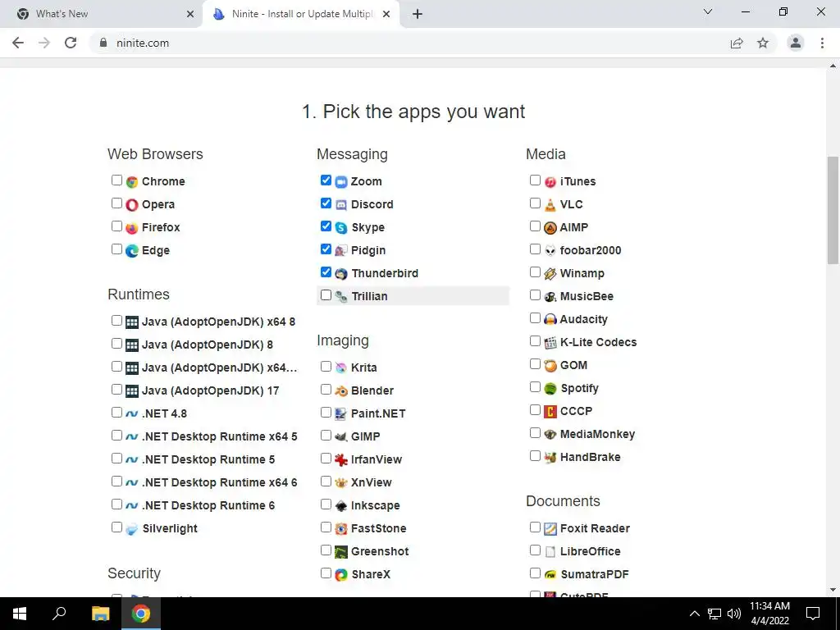Show hidden system tray icons
The image size is (840, 630).
tap(694, 614)
